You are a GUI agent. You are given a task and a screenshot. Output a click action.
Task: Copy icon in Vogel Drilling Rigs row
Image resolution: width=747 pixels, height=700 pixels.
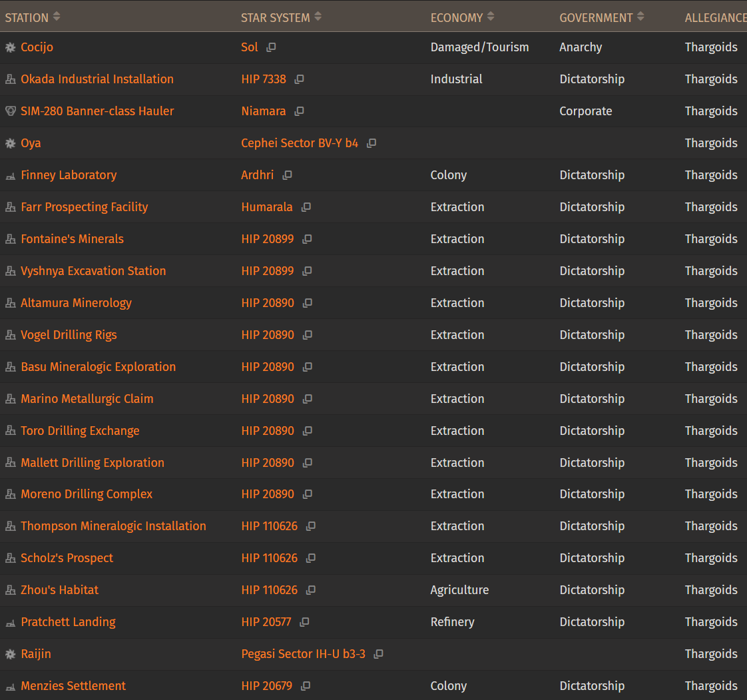coord(308,334)
